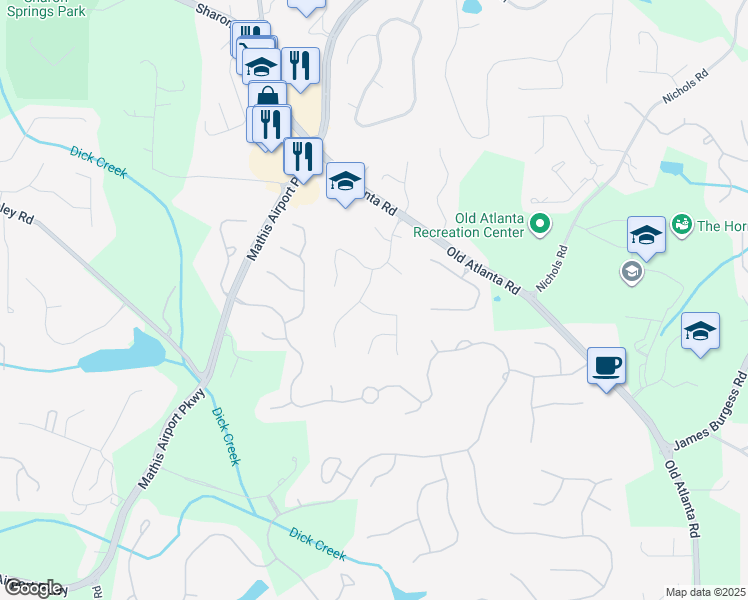Click the blue lake beside Mathis Airport Pkwy
The width and height of the screenshot is (748, 600).
tap(123, 353)
